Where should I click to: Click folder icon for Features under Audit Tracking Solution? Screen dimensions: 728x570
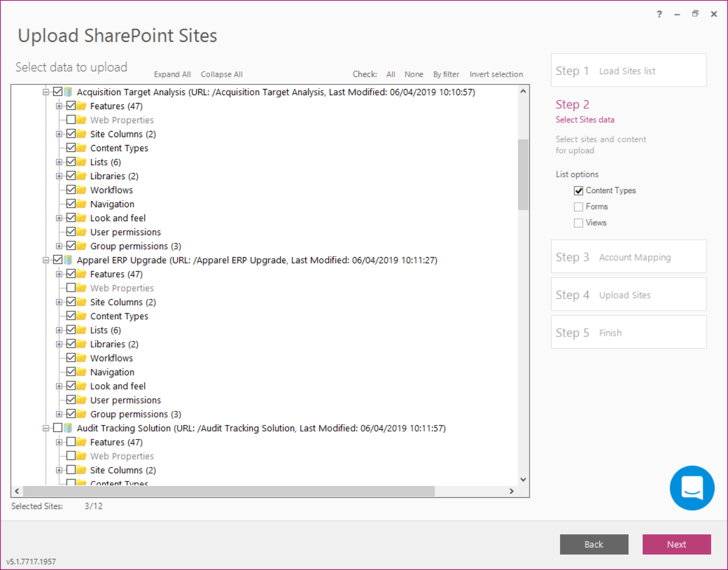click(x=82, y=442)
